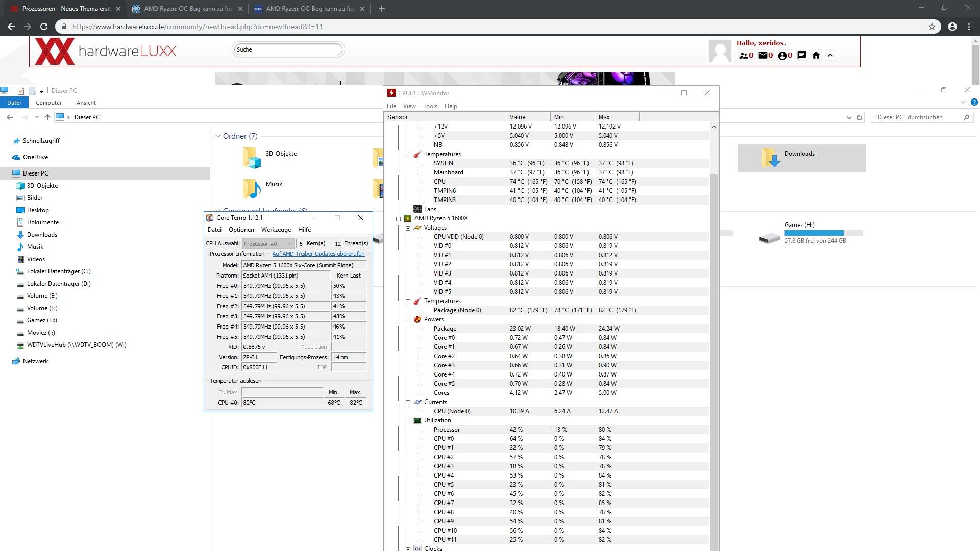The height and width of the screenshot is (551, 980).
Task: Select OneDrive in Explorer sidebar
Action: 35,157
